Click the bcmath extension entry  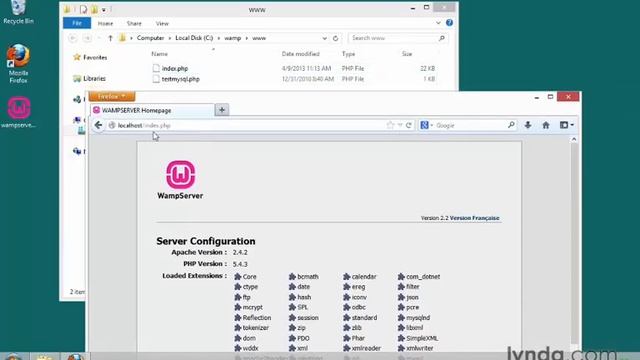point(304,276)
